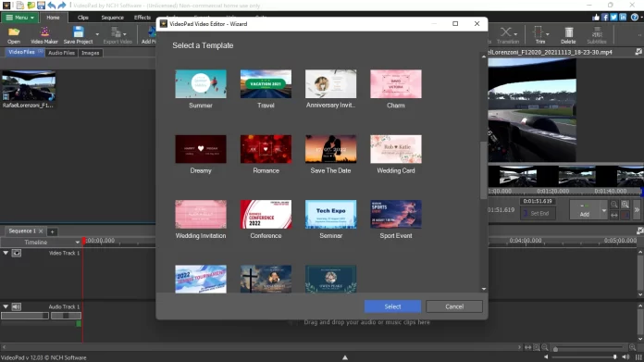Screen dimensions: 644x362
Task: Choose the Travel template thumbnail
Action: tap(266, 84)
